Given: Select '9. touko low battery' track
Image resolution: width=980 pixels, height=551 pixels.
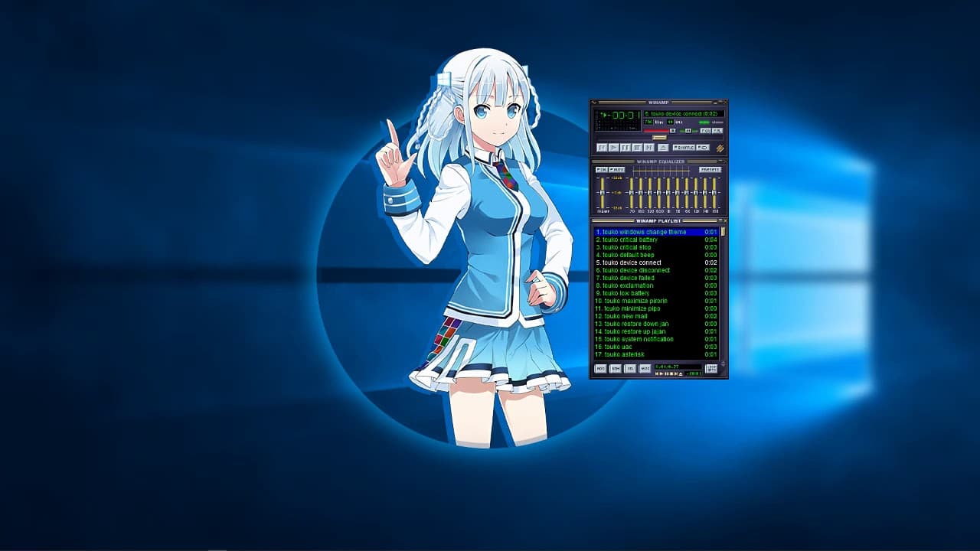Looking at the screenshot, I should (656, 293).
